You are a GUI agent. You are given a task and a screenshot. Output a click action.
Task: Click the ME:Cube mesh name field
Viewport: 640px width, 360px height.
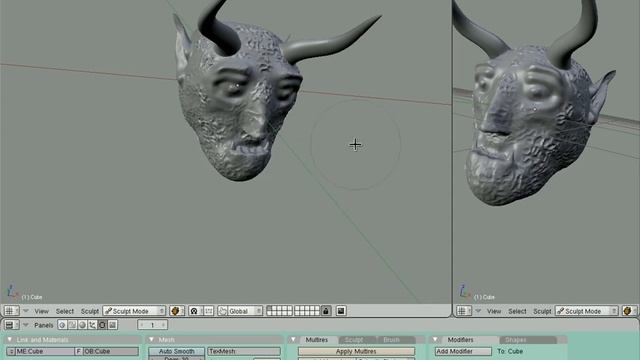click(45, 351)
